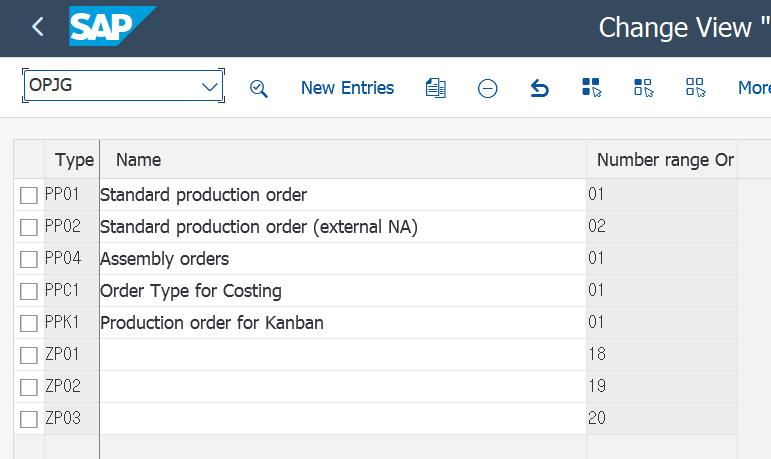Click the back arrow in header

(x=38, y=27)
